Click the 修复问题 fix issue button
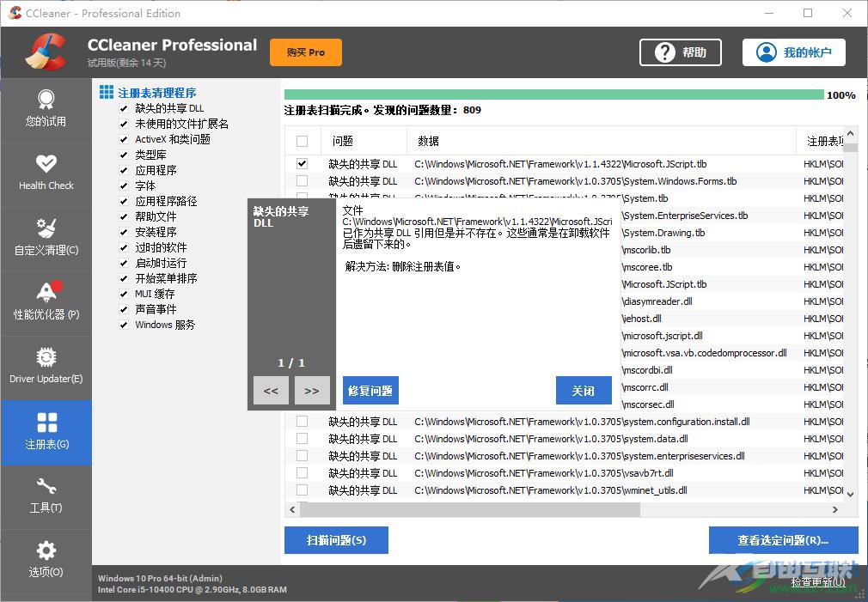 370,390
